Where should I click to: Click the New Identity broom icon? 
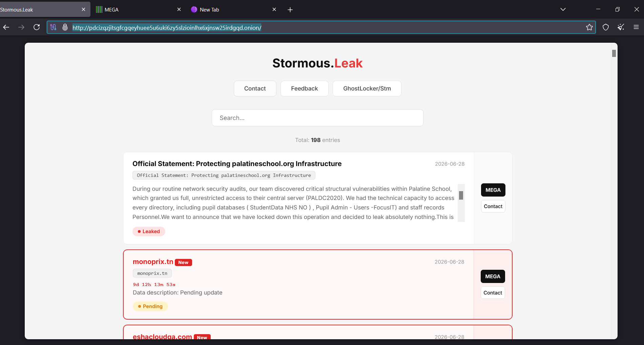pyautogui.click(x=621, y=27)
